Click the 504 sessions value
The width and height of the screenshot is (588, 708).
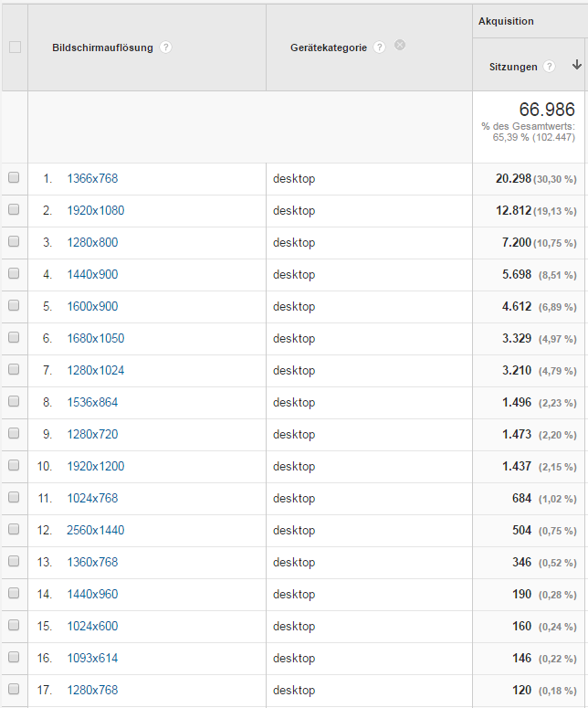(521, 531)
